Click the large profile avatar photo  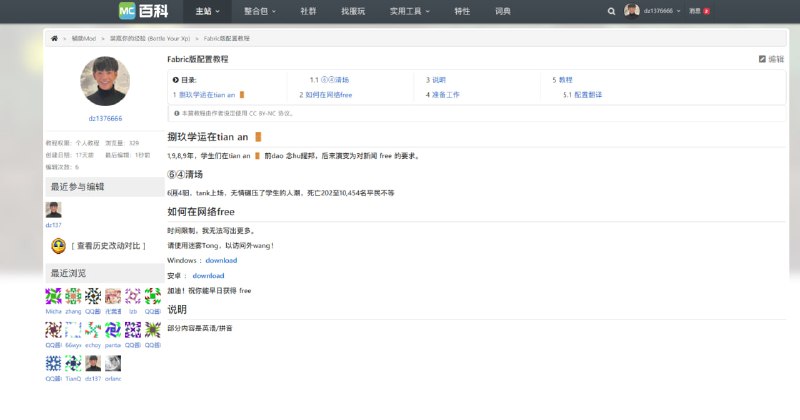tap(105, 81)
